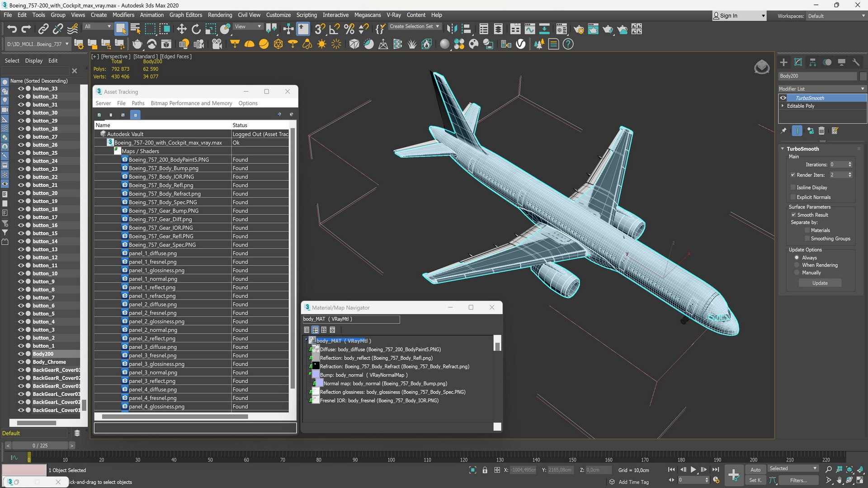
Task: Click the Pin Stack icon
Action: (784, 131)
